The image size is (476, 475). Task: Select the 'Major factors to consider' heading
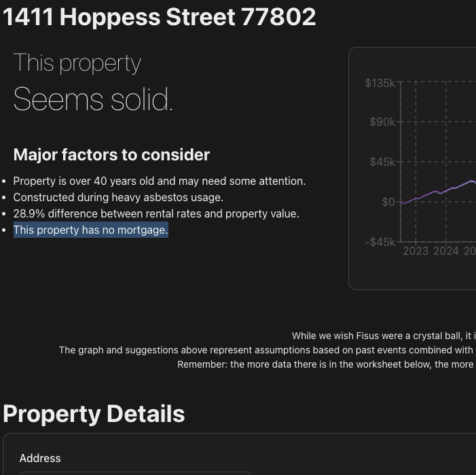111,155
